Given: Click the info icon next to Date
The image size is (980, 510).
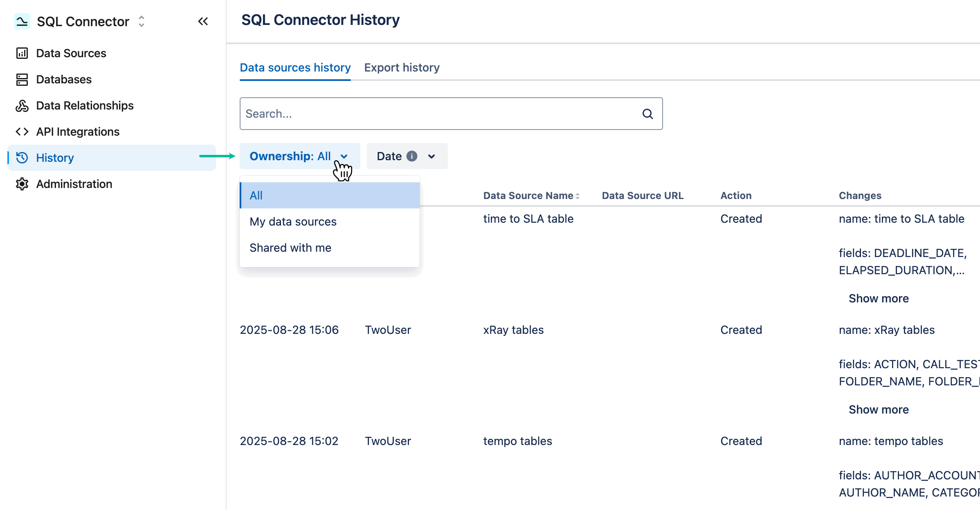Looking at the screenshot, I should point(412,156).
